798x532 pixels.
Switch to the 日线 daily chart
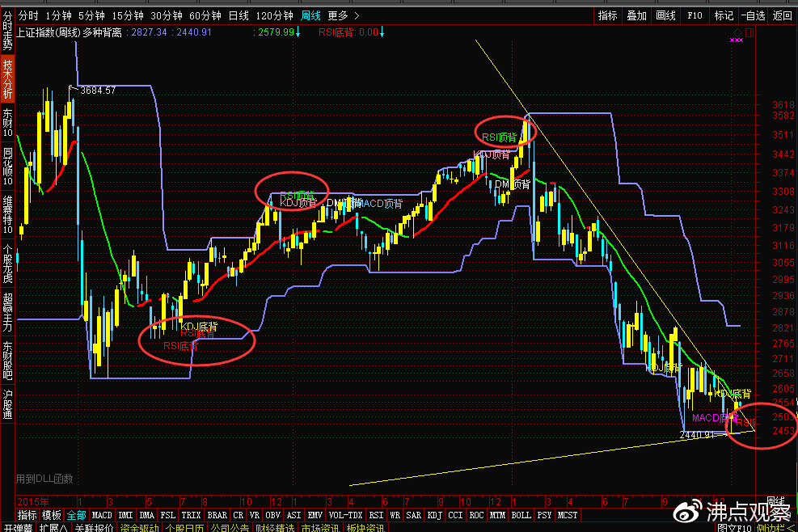click(x=239, y=16)
